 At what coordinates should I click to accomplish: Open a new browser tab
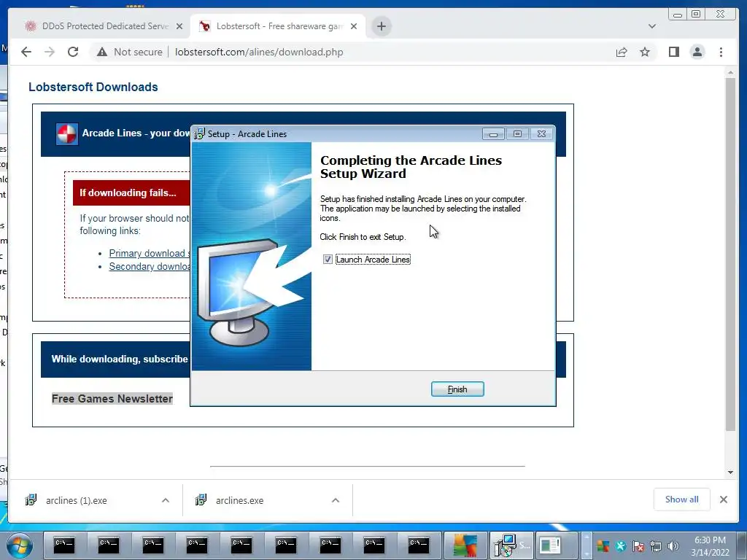[381, 26]
